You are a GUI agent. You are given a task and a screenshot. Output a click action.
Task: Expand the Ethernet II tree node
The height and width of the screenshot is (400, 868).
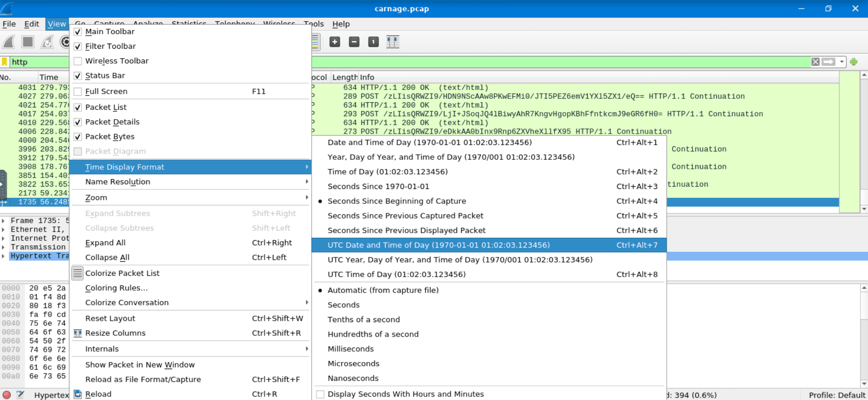point(3,229)
